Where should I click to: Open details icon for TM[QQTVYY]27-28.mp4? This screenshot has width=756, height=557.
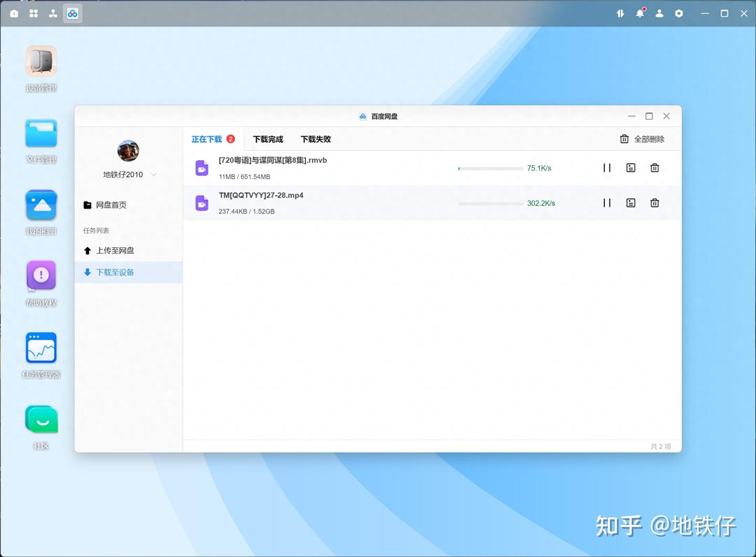[631, 203]
